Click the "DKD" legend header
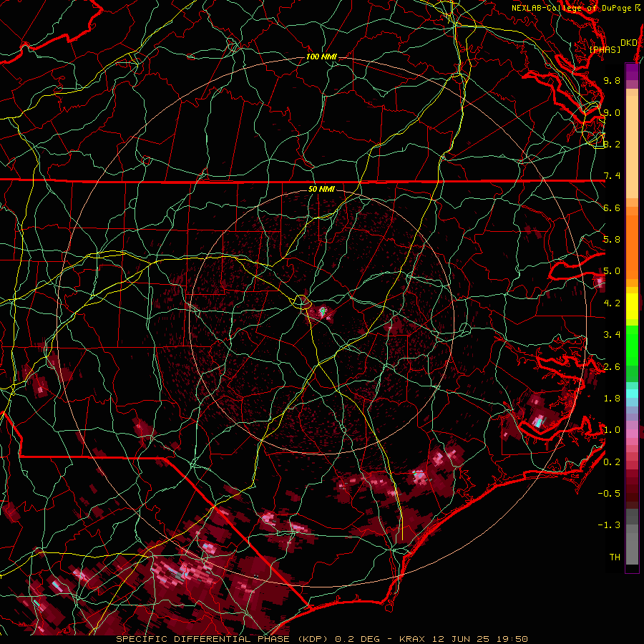 click(628, 43)
